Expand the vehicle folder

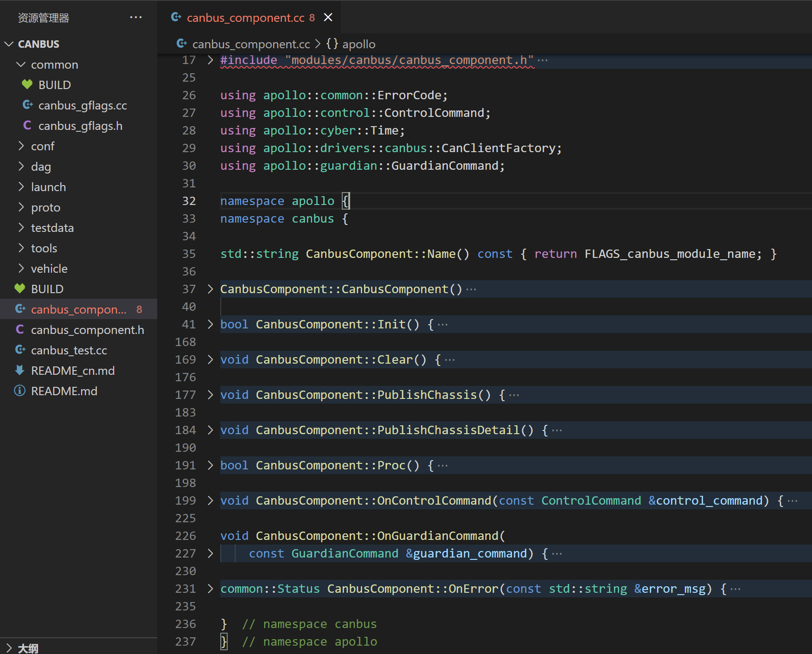coord(21,269)
